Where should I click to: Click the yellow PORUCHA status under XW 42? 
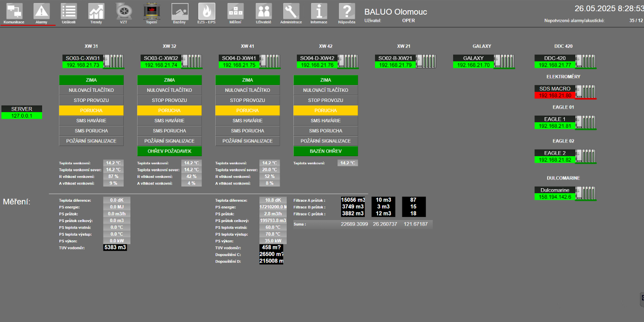coord(326,111)
